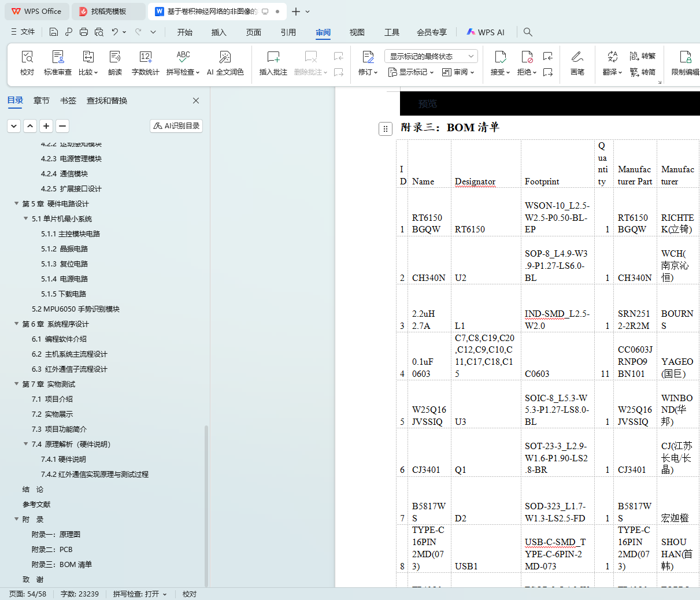This screenshot has width=700, height=600.
Task: Switch to the 找稻壳模板 window tab
Action: pos(109,12)
